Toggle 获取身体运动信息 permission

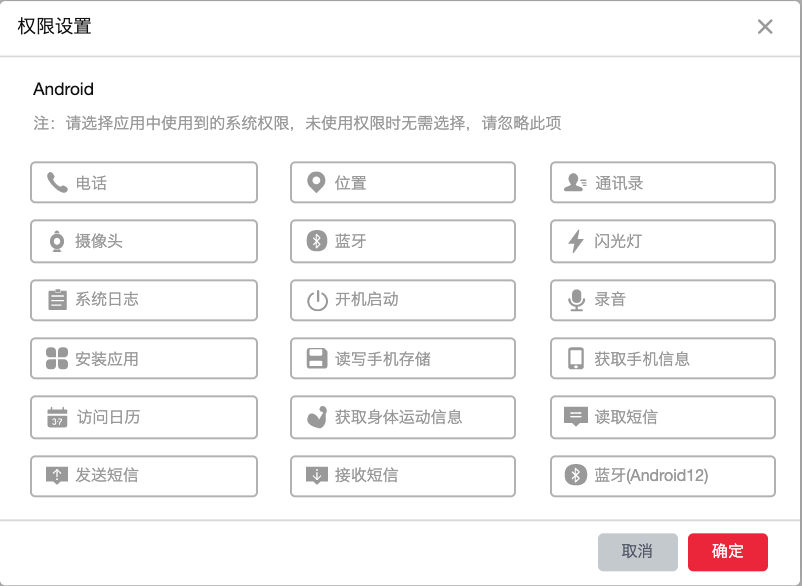pos(403,417)
